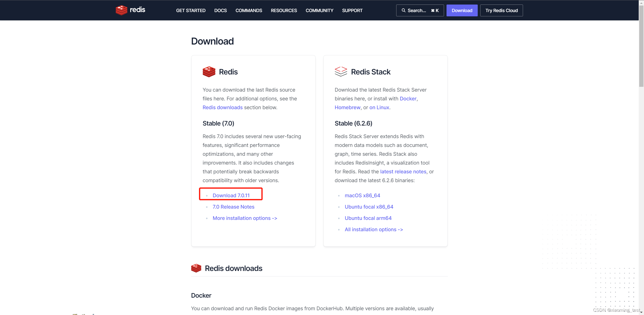Viewport: 644px width, 315px height.
Task: Open the GET STARTED menu
Action: tap(191, 10)
